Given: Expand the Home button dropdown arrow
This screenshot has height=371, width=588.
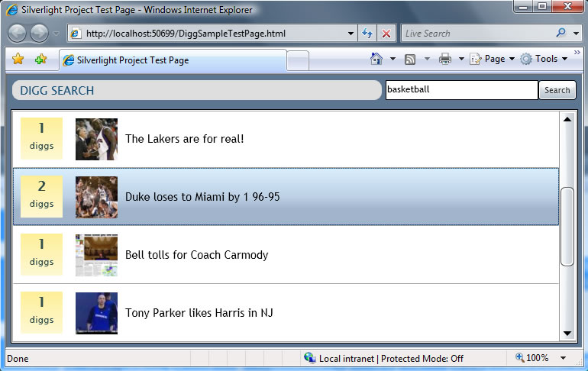Looking at the screenshot, I should point(393,59).
